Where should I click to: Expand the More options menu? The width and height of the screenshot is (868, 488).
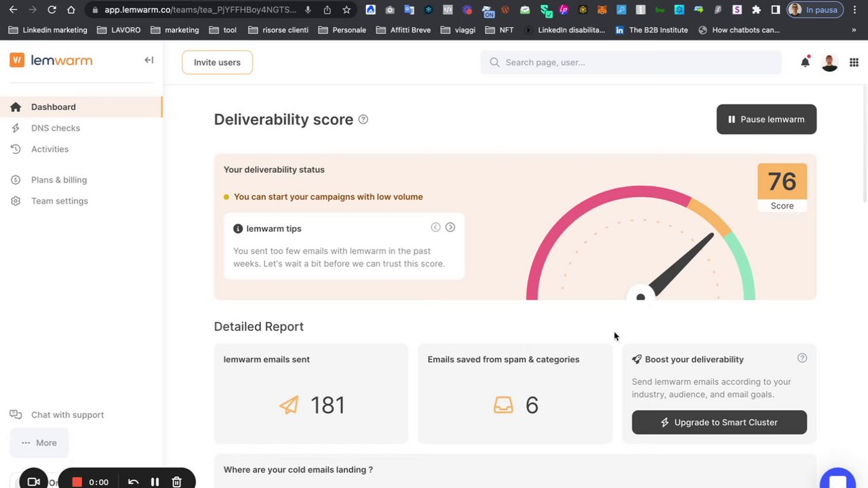coord(39,443)
